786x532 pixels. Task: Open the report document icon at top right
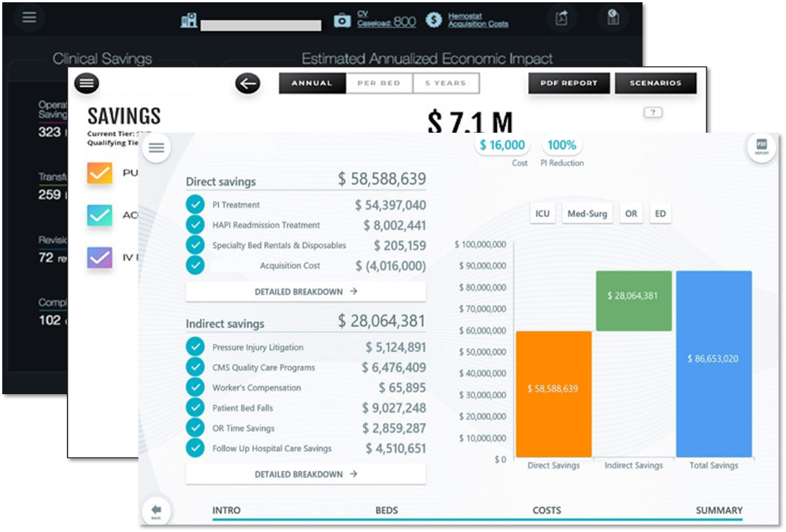[x=612, y=18]
